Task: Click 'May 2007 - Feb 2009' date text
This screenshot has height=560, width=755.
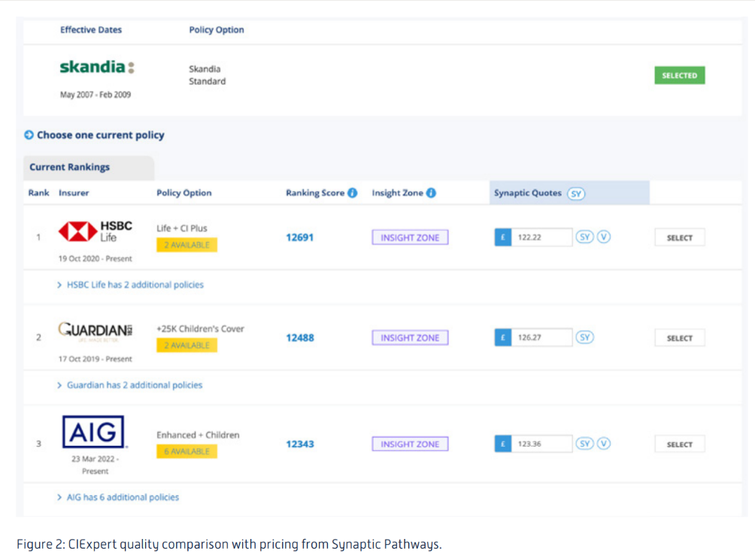Action: (96, 95)
